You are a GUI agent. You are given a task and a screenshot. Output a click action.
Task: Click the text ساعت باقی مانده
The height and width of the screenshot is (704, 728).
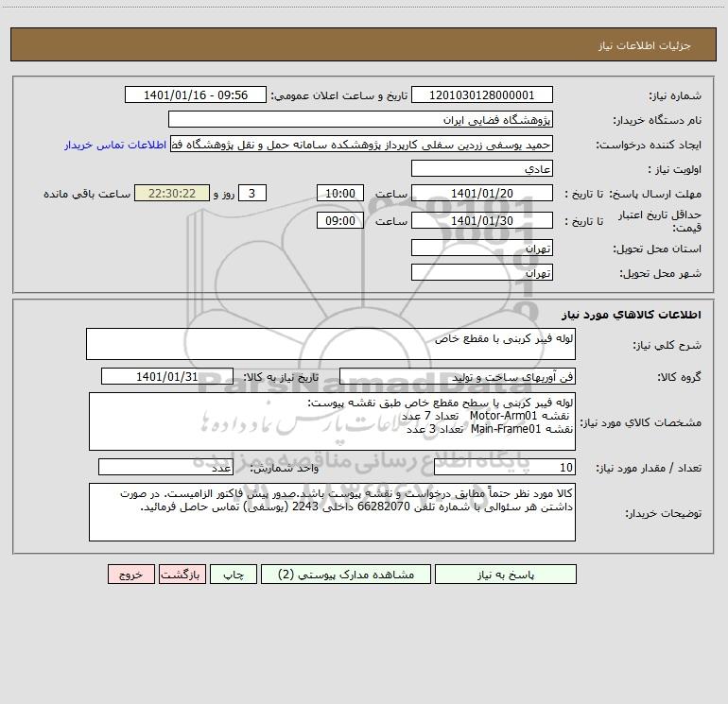tap(87, 194)
